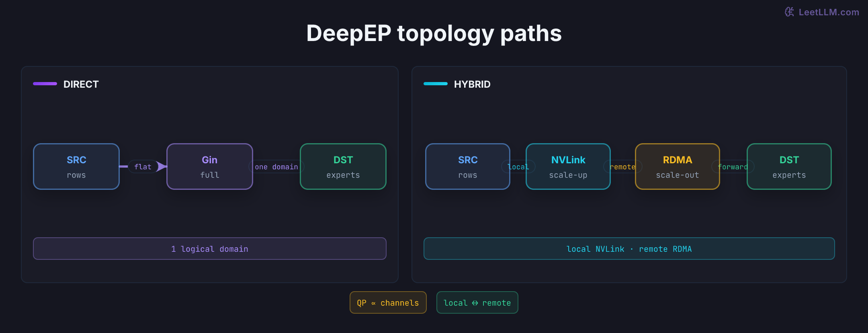Click the one domain edge label
The height and width of the screenshot is (333, 868).
pos(276,167)
